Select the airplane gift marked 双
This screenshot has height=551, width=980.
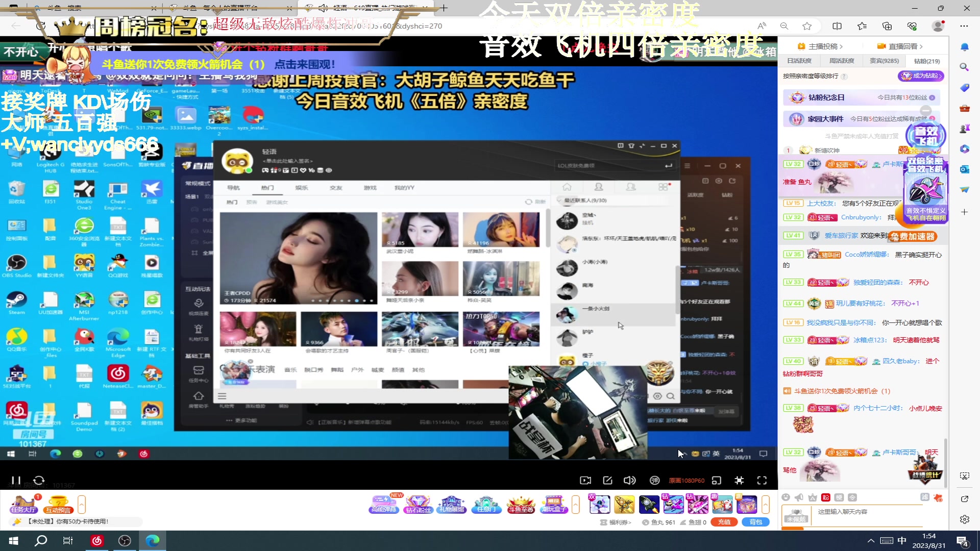point(599,505)
